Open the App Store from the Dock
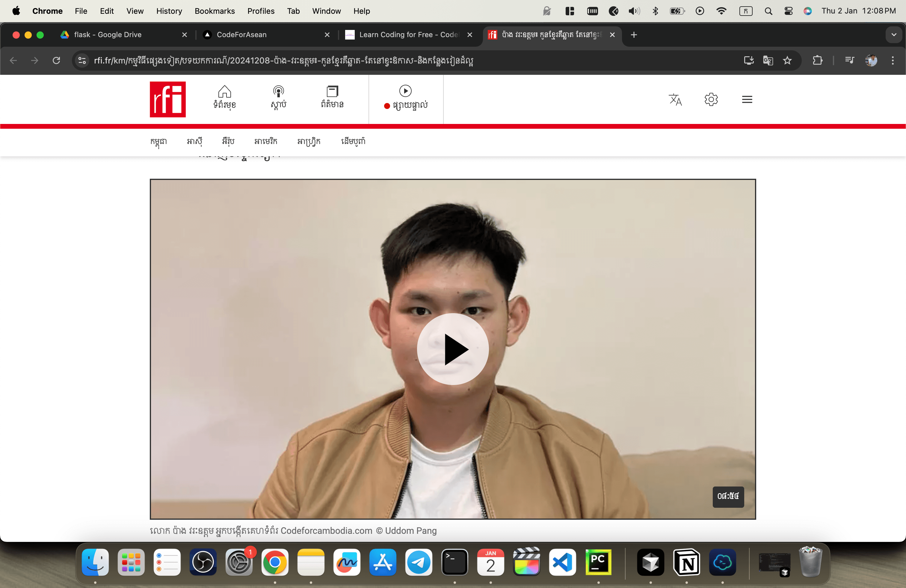Image resolution: width=906 pixels, height=588 pixels. (383, 563)
